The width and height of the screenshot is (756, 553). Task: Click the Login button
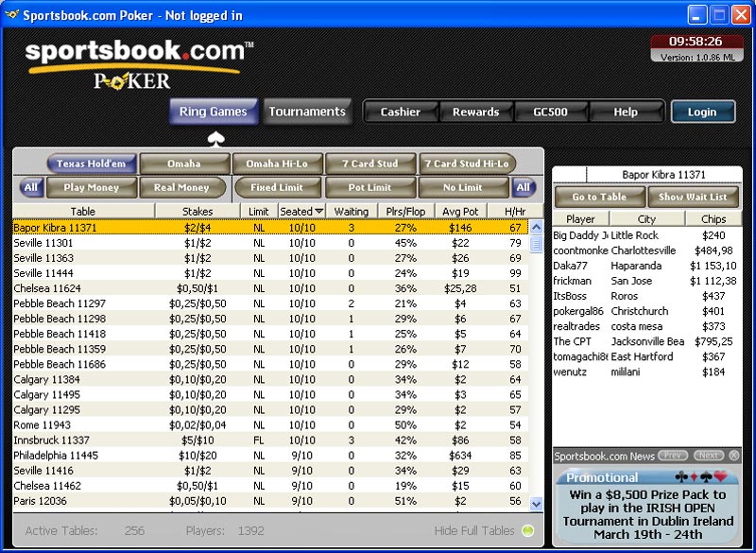pyautogui.click(x=703, y=112)
